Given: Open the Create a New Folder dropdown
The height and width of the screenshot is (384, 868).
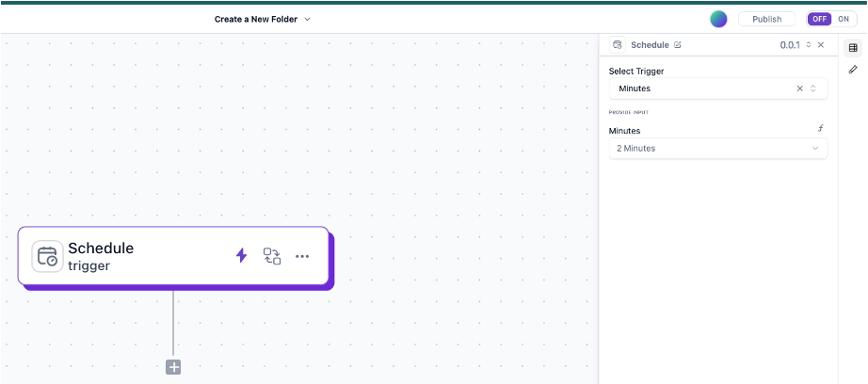Looking at the screenshot, I should tap(262, 19).
